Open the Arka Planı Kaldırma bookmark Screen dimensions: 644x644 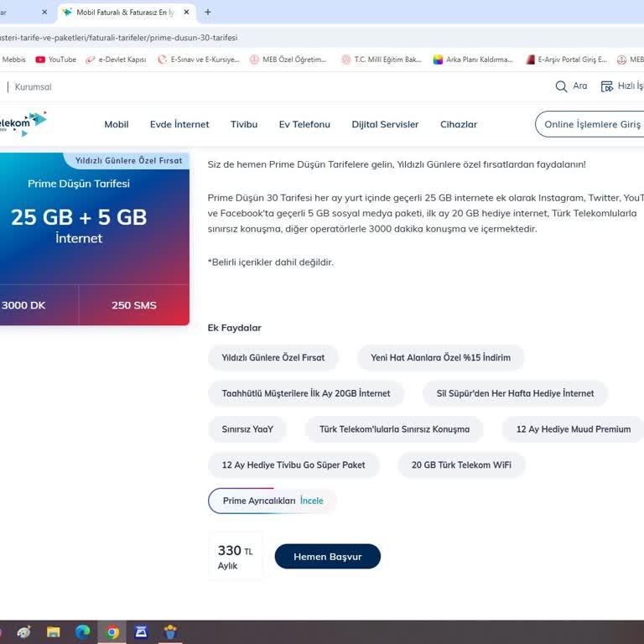pyautogui.click(x=473, y=60)
